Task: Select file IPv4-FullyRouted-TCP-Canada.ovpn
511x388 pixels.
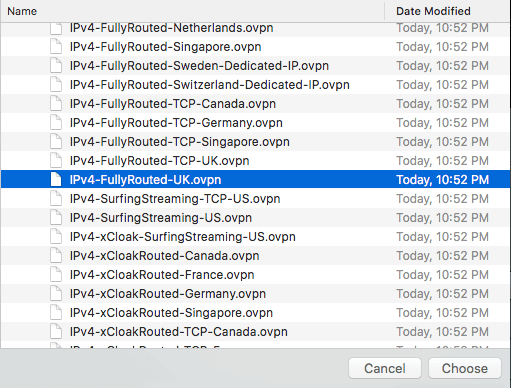Action: coord(255,104)
